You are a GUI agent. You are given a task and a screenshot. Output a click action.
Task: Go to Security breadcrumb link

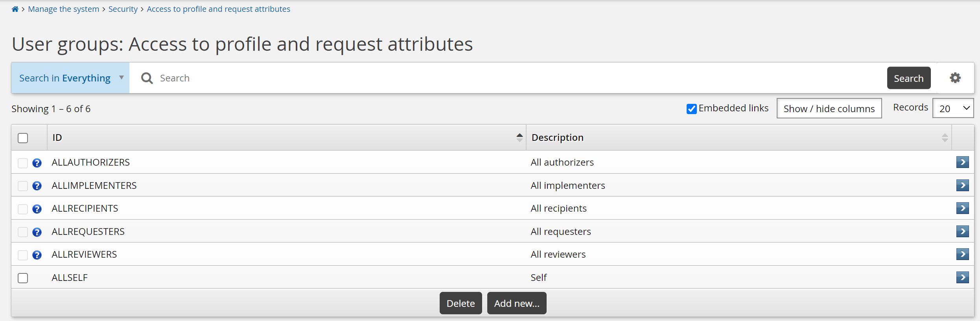[x=123, y=9]
